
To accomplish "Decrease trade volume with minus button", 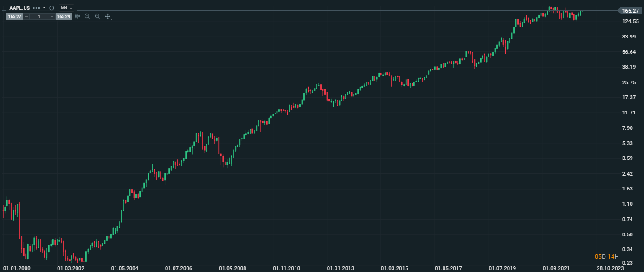I will (x=26, y=17).
